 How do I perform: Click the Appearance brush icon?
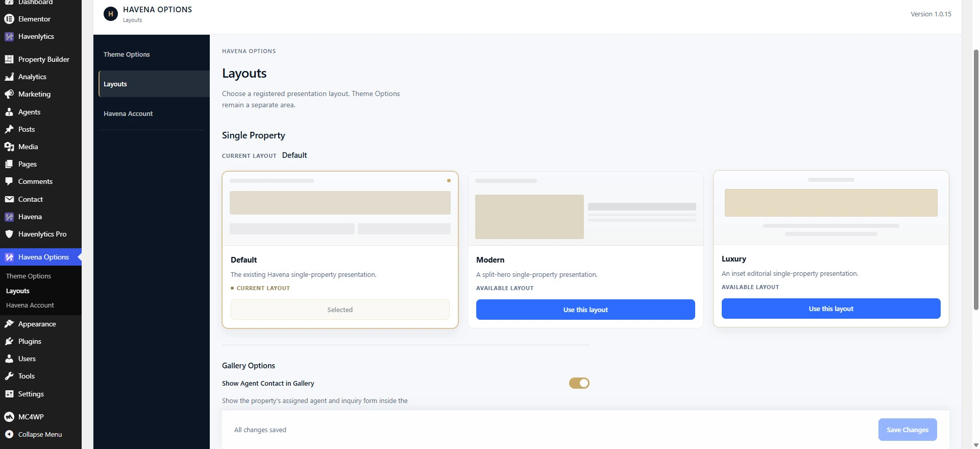[x=9, y=324]
